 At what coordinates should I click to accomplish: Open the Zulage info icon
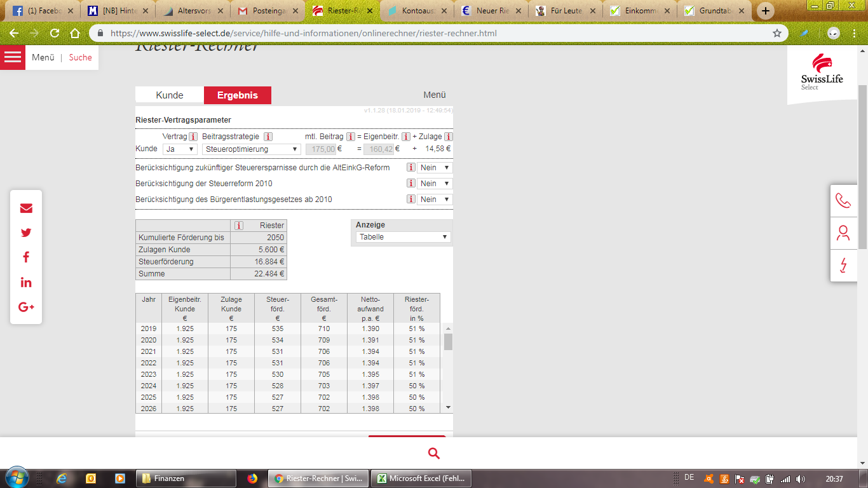pyautogui.click(x=449, y=137)
